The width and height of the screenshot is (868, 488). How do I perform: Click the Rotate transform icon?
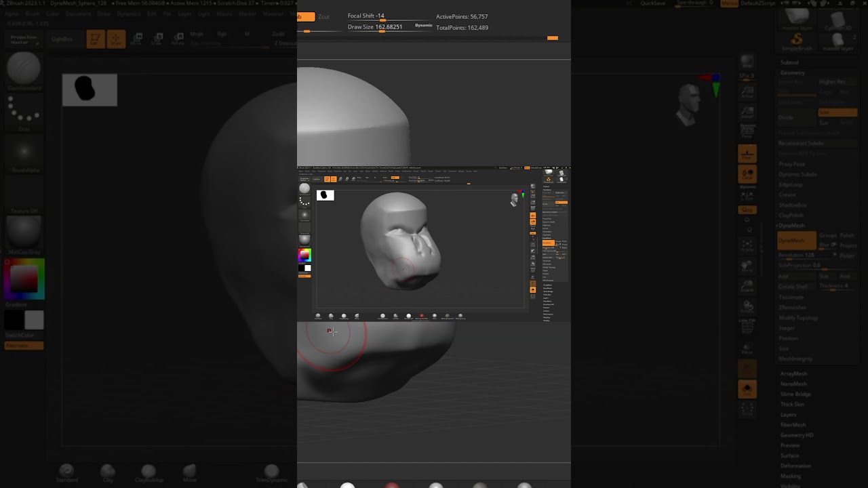tap(178, 39)
